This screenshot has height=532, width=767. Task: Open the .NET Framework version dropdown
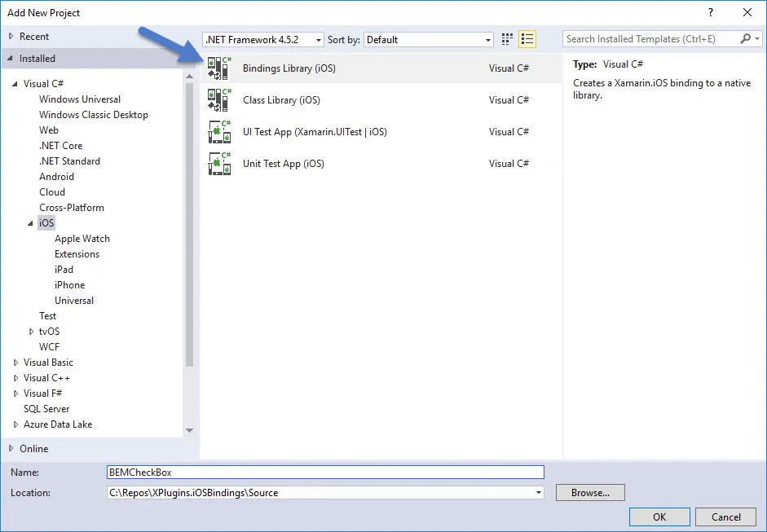pos(263,40)
